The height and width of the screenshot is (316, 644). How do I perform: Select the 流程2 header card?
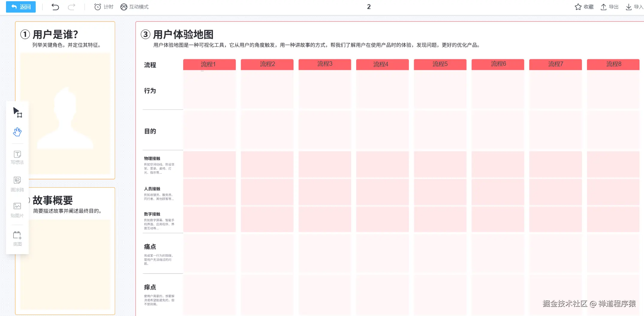click(x=267, y=64)
